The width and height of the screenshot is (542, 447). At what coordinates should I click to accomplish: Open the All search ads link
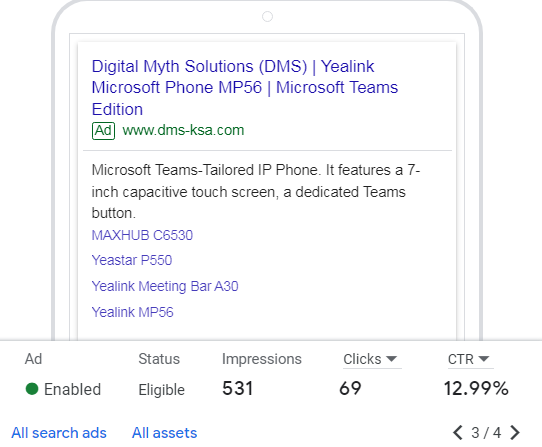59,433
